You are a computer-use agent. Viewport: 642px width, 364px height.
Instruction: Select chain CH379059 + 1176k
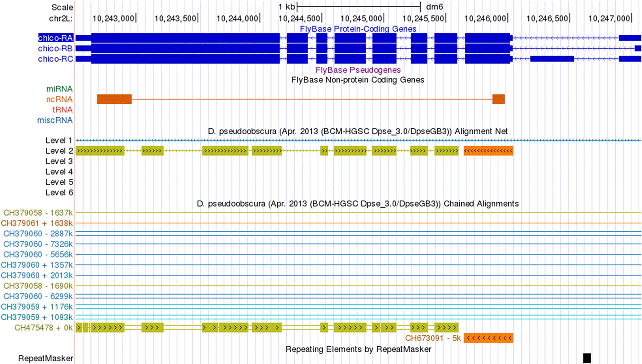pyautogui.click(x=37, y=307)
